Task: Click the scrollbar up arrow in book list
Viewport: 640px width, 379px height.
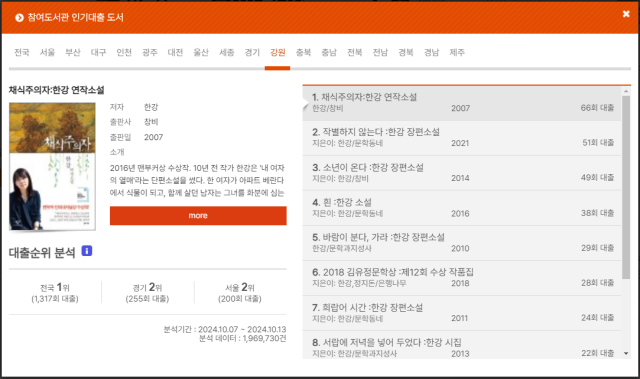Action: [x=626, y=91]
